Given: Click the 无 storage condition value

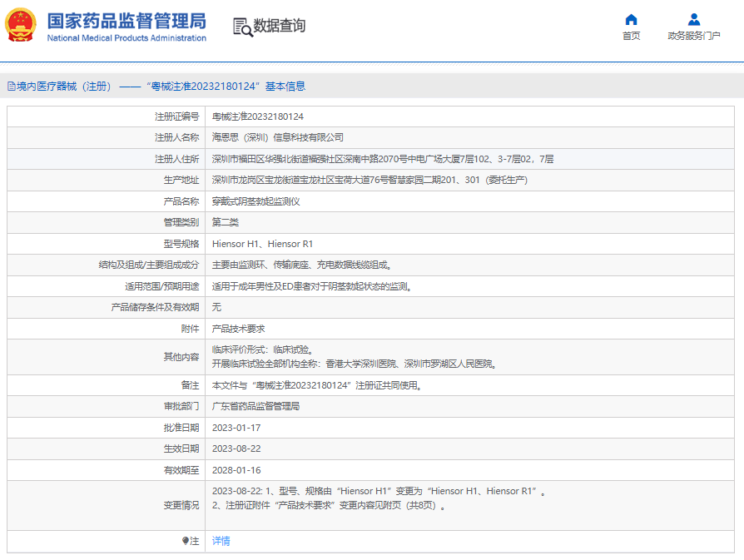Looking at the screenshot, I should (x=216, y=308).
